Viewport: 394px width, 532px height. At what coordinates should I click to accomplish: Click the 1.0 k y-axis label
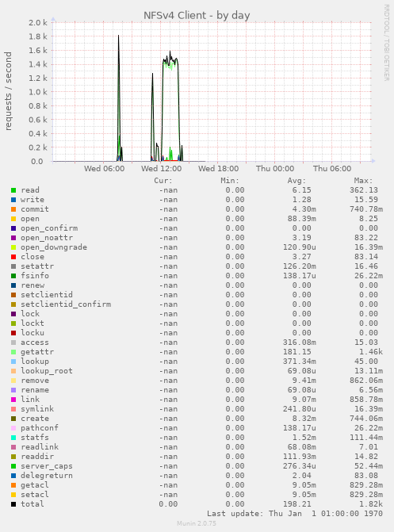pos(38,92)
